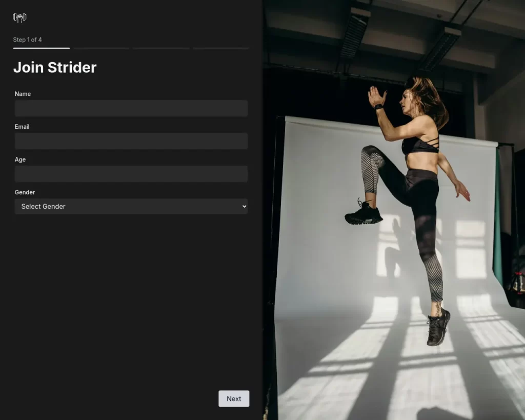Click the Gender field label

click(25, 192)
